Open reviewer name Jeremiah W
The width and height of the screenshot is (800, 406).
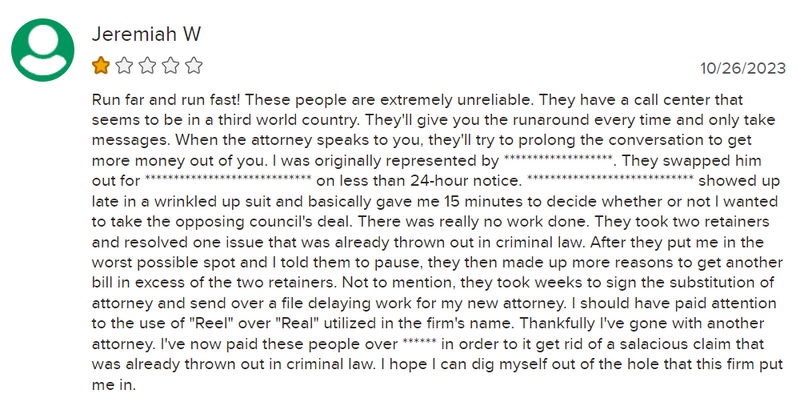[x=146, y=34]
